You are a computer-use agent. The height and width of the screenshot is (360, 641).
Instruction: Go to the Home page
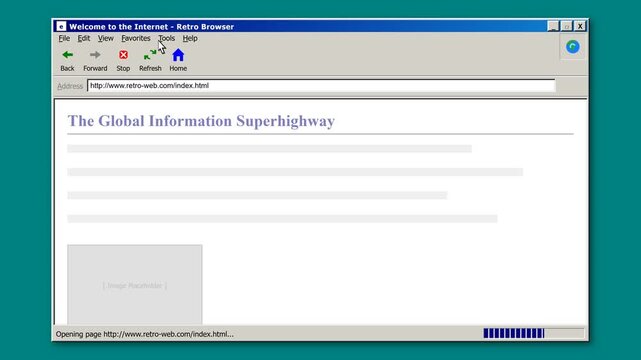(178, 60)
